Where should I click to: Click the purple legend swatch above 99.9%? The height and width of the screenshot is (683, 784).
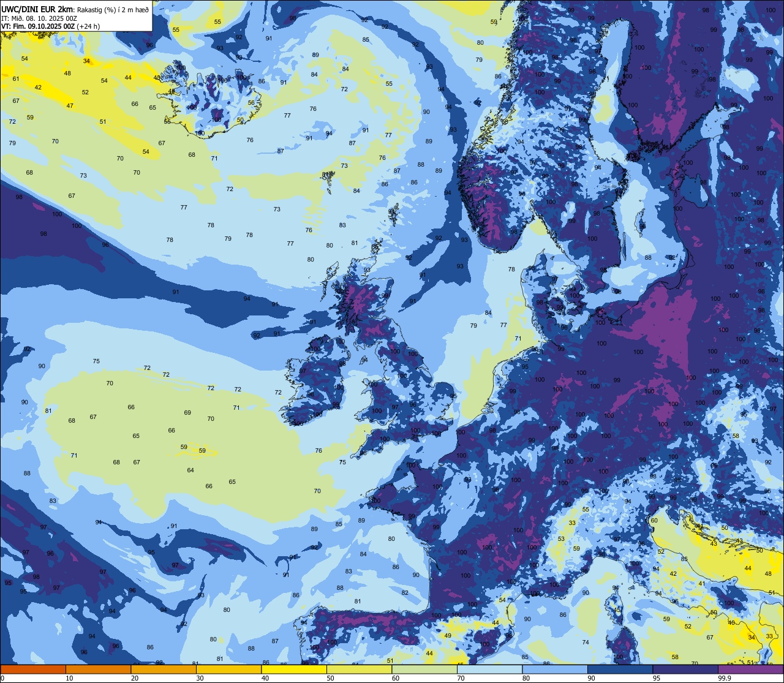[x=750, y=670]
